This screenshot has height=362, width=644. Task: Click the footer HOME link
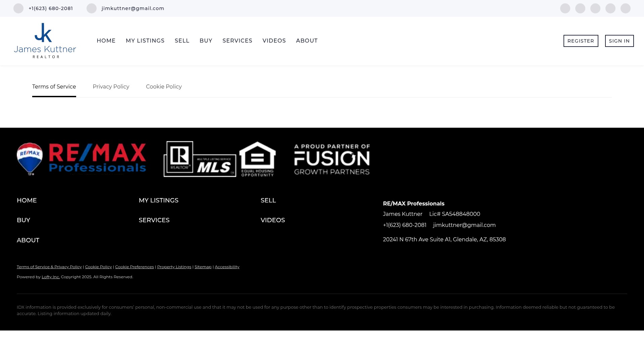click(27, 200)
